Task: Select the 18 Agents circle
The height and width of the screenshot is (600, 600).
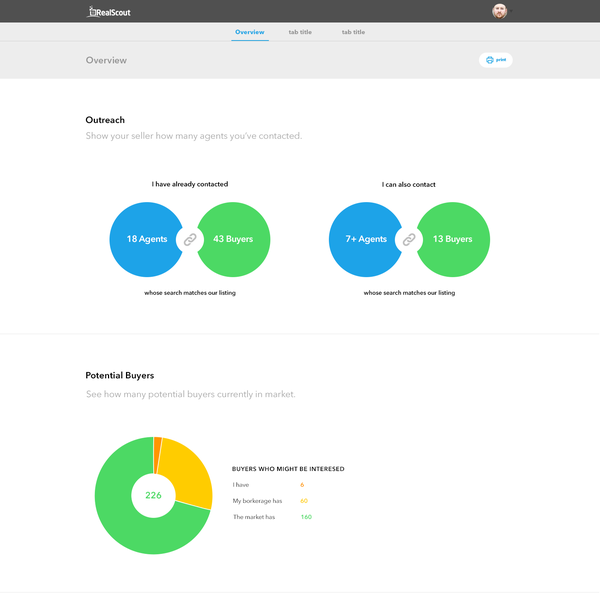Action: 147,239
